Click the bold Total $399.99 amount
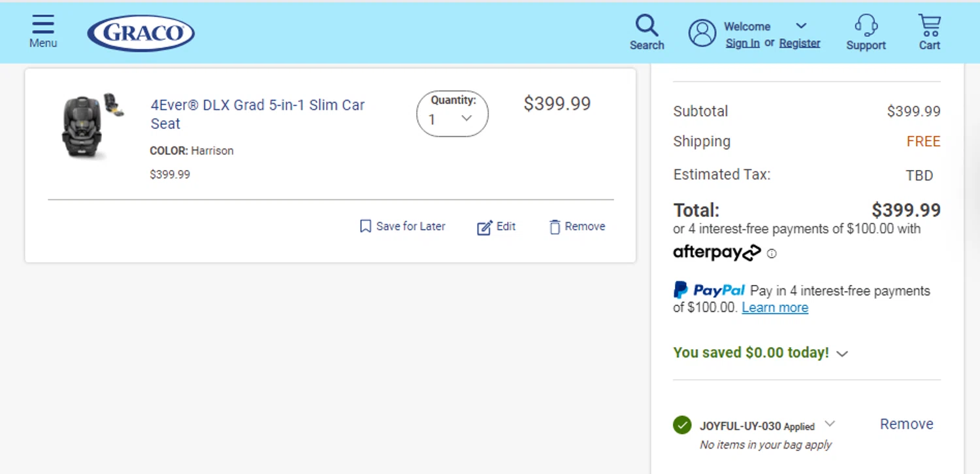 pos(906,211)
